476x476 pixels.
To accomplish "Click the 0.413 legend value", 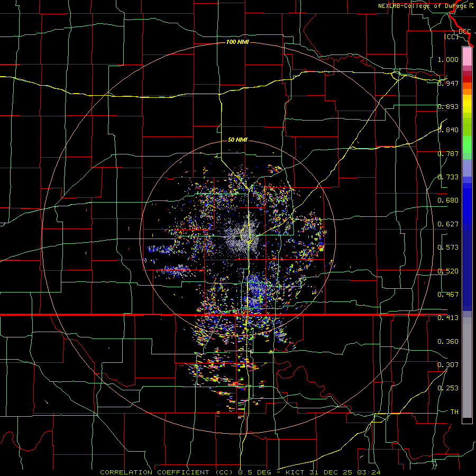I will click(448, 318).
